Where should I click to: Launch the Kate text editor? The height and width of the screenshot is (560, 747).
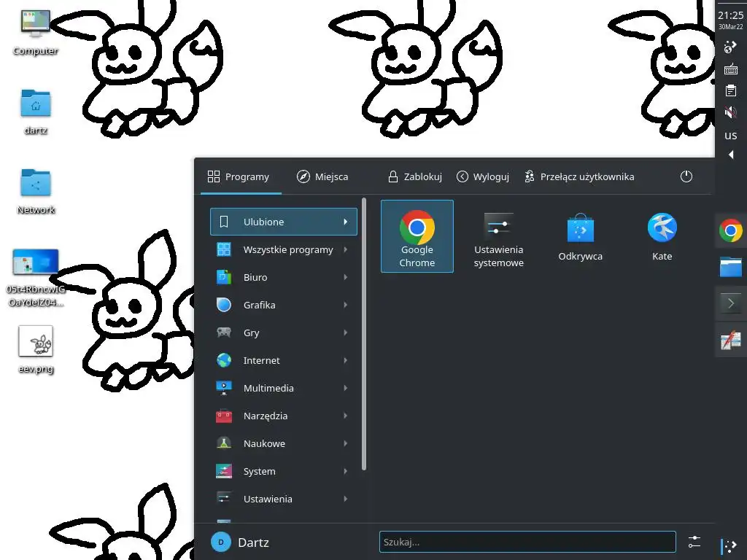[662, 236]
